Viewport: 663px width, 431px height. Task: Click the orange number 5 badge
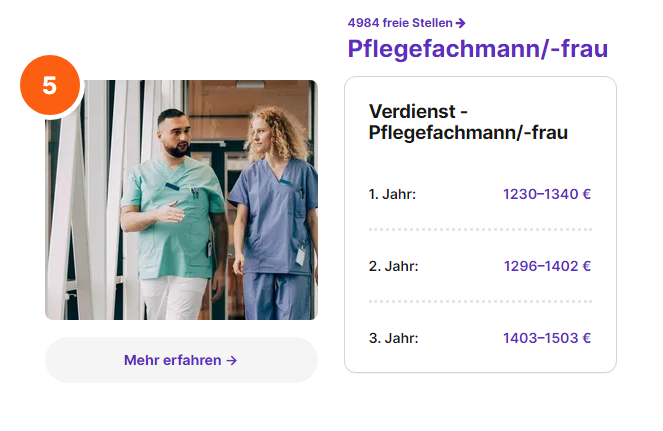(x=50, y=85)
